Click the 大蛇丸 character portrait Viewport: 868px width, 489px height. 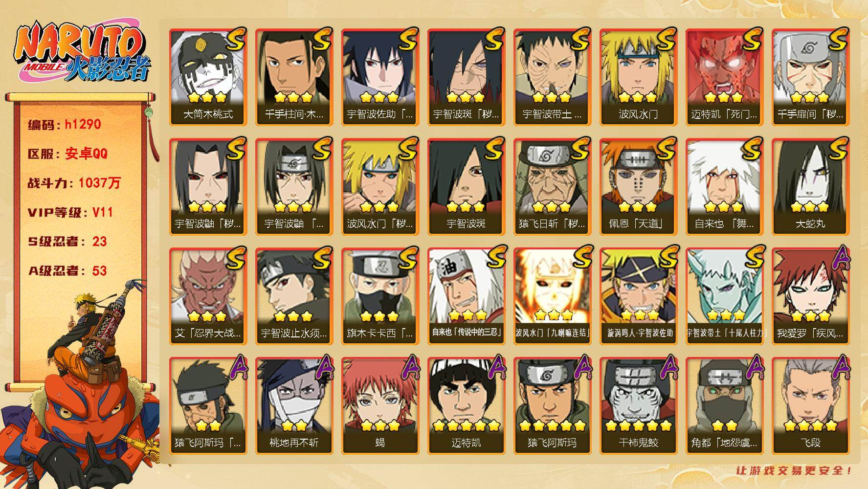pyautogui.click(x=810, y=186)
